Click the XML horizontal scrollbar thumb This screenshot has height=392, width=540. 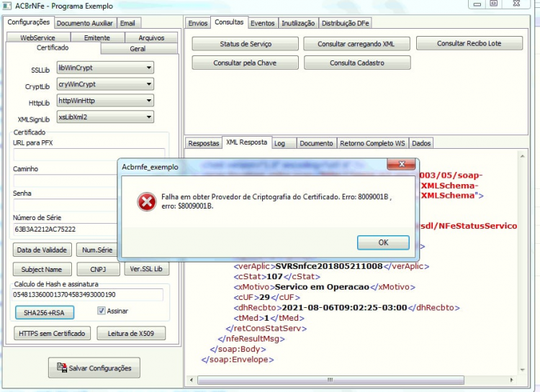tap(330, 380)
